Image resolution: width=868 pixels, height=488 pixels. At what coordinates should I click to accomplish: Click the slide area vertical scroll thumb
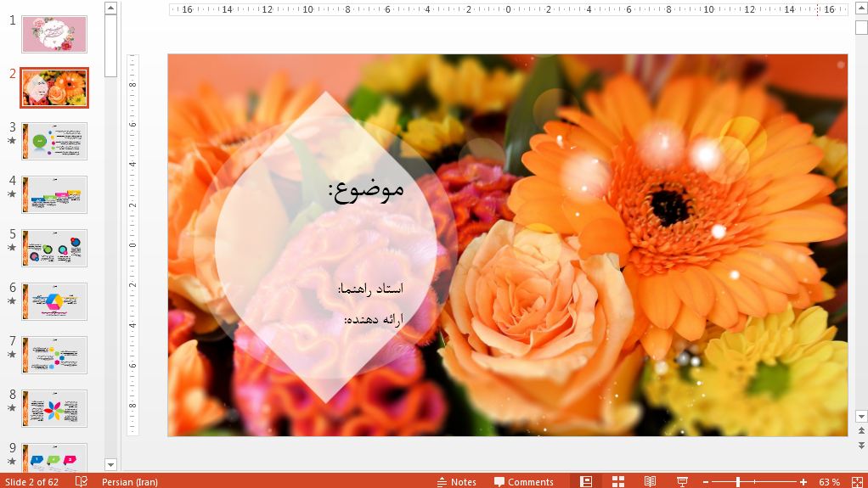(x=861, y=28)
